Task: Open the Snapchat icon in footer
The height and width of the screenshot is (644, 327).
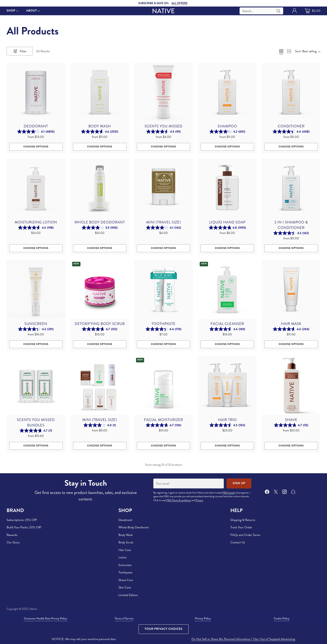Action: click(293, 492)
